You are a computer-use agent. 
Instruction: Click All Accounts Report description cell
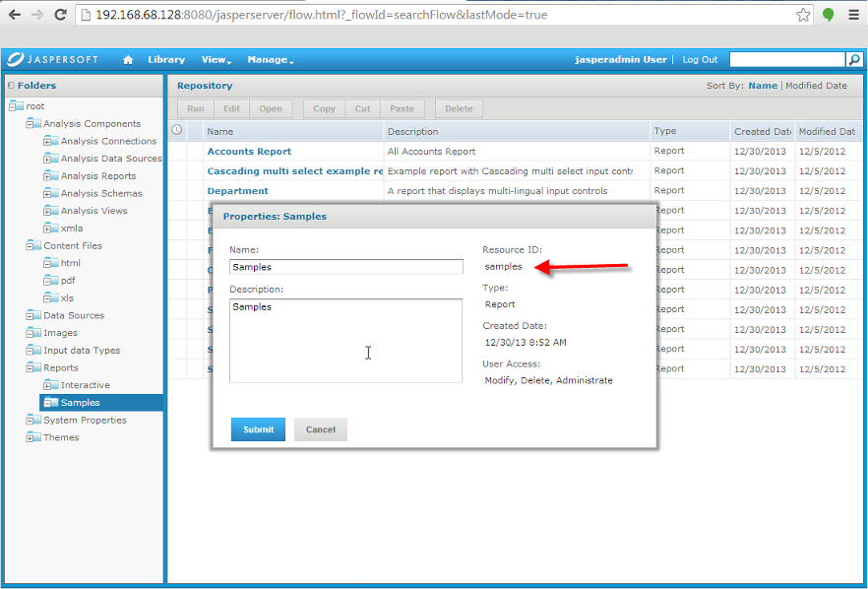[x=431, y=152]
